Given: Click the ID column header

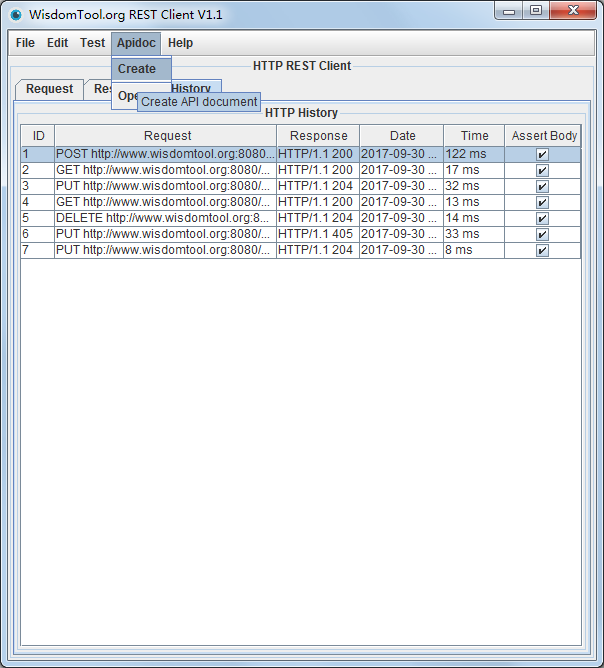Looking at the screenshot, I should 38,136.
